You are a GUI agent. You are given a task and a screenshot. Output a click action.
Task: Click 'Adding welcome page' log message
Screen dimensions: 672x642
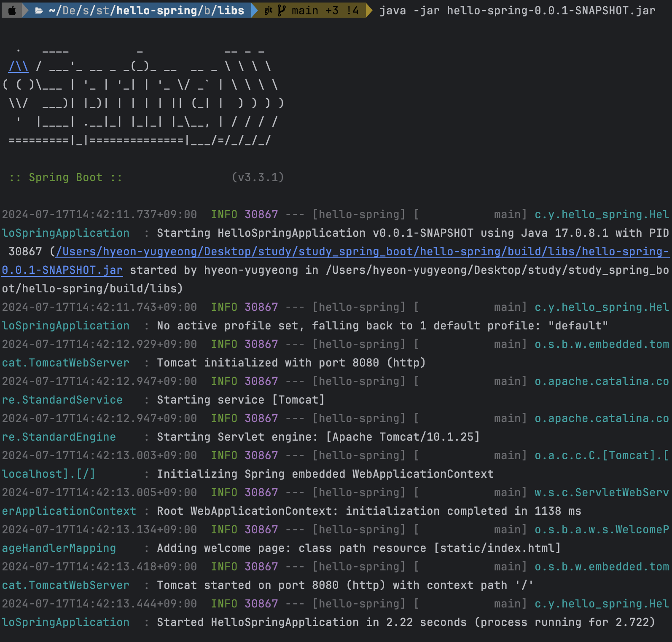pyautogui.click(x=359, y=548)
